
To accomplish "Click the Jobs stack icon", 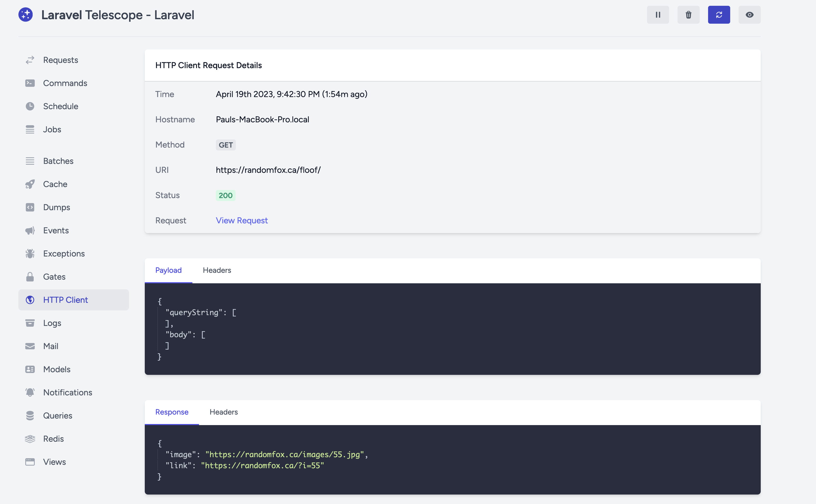I will [x=30, y=129].
